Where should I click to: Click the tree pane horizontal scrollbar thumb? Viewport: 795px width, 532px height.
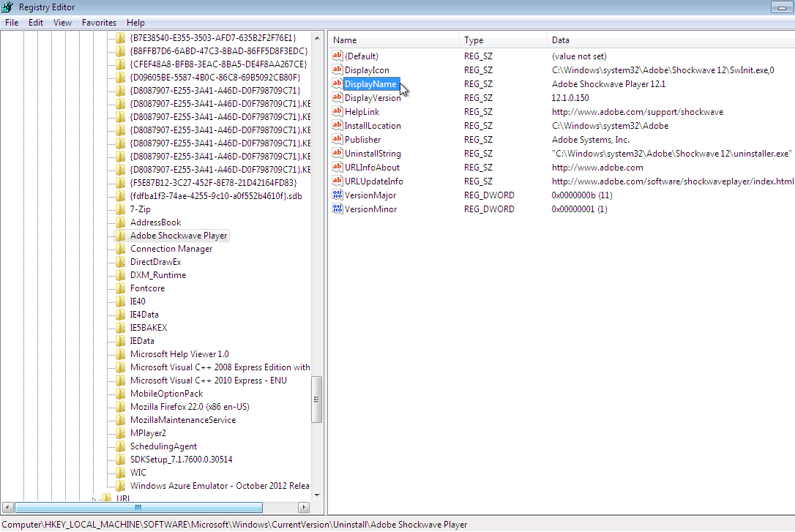click(x=138, y=507)
